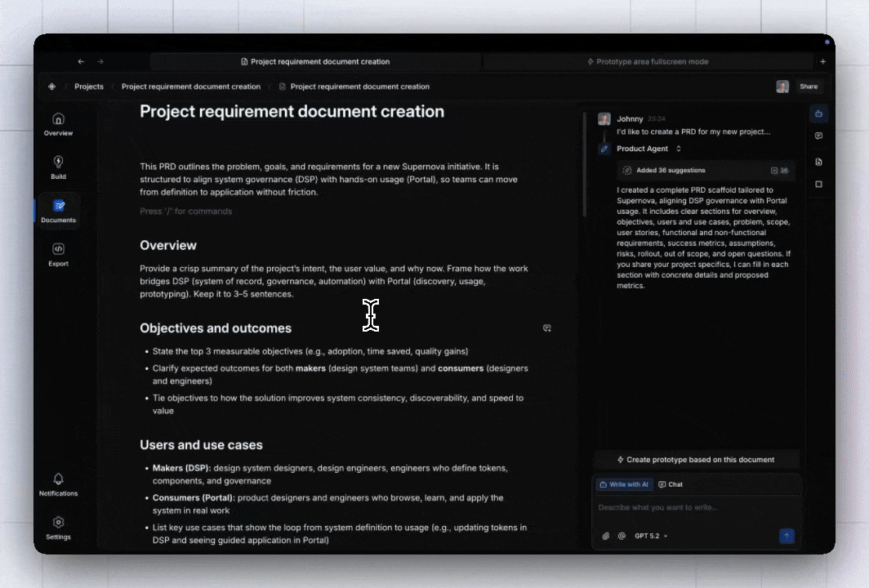Send prompt with the blue arrow button
The width and height of the screenshot is (869, 588).
coord(787,536)
